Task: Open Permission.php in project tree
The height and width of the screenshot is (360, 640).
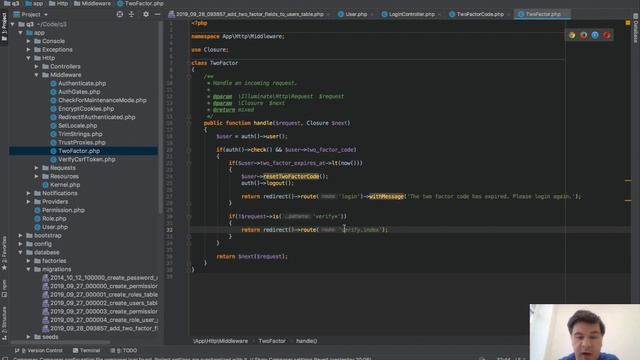Action: coord(63,210)
